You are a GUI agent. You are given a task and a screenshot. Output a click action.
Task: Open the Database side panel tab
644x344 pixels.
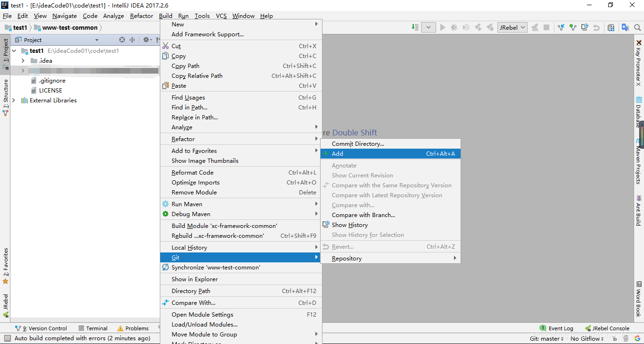click(639, 112)
